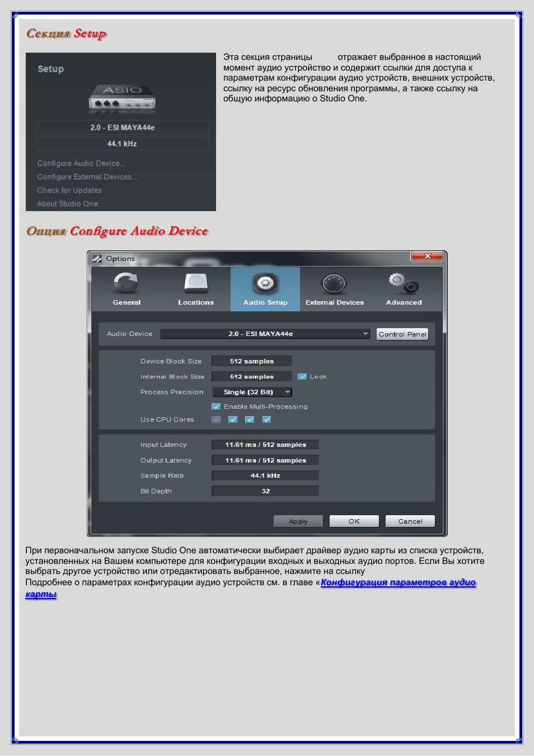Toggle the first Use CPU Cores checkbox

click(216, 419)
